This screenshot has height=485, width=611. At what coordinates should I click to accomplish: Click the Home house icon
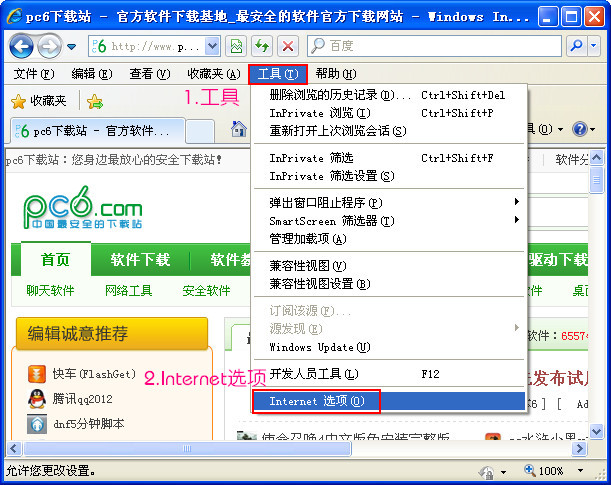coord(238,129)
